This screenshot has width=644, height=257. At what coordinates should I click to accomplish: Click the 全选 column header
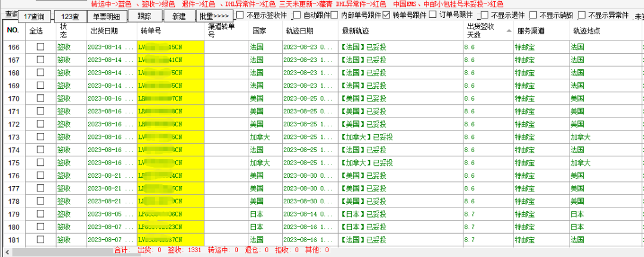click(x=40, y=31)
